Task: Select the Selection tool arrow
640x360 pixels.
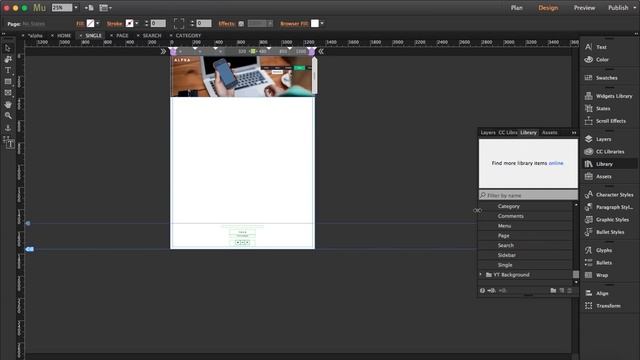Action: point(8,48)
